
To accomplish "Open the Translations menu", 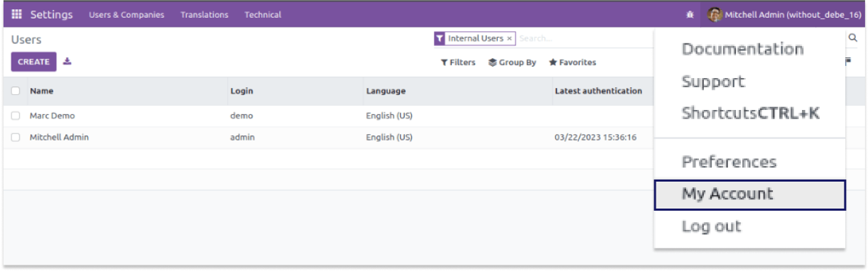I will pyautogui.click(x=205, y=15).
